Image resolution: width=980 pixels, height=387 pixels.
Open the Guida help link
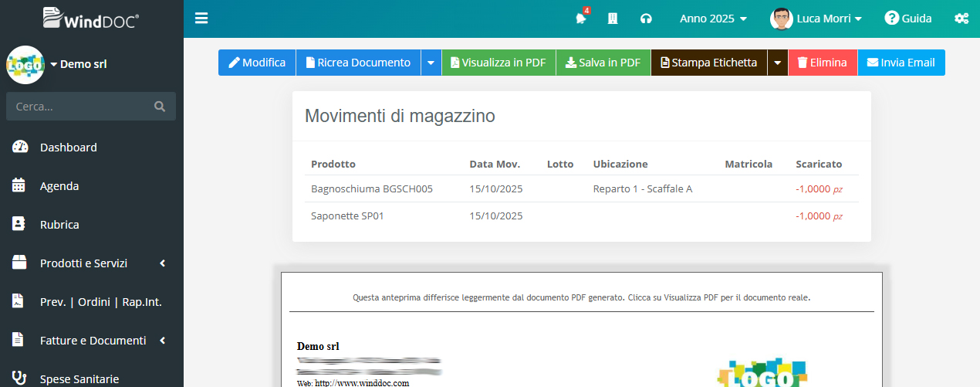[x=908, y=19]
